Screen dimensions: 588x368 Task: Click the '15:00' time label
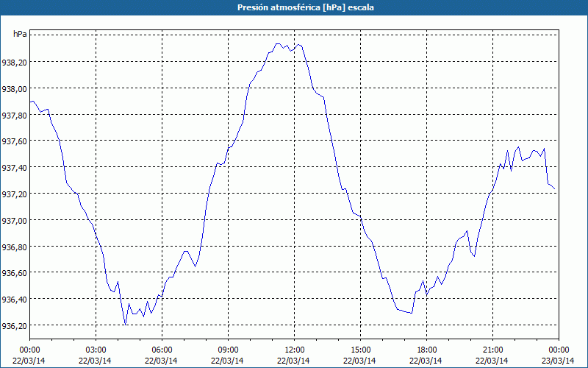[360, 350]
